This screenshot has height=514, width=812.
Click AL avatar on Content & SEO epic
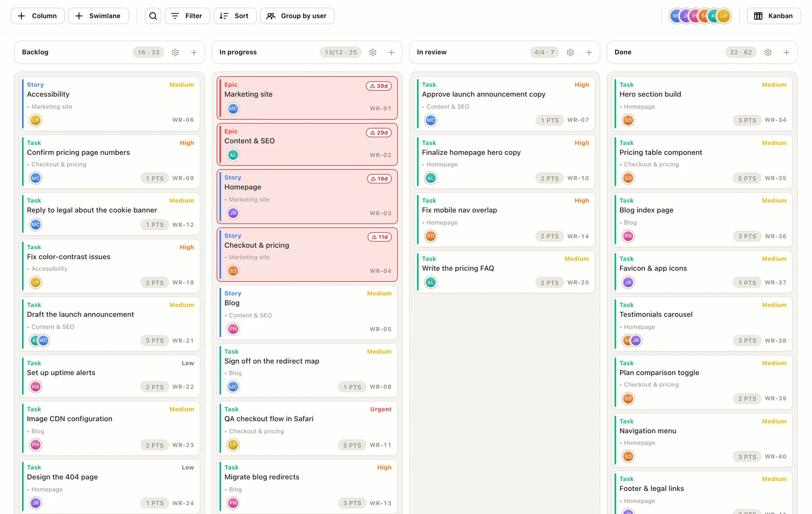click(x=233, y=155)
